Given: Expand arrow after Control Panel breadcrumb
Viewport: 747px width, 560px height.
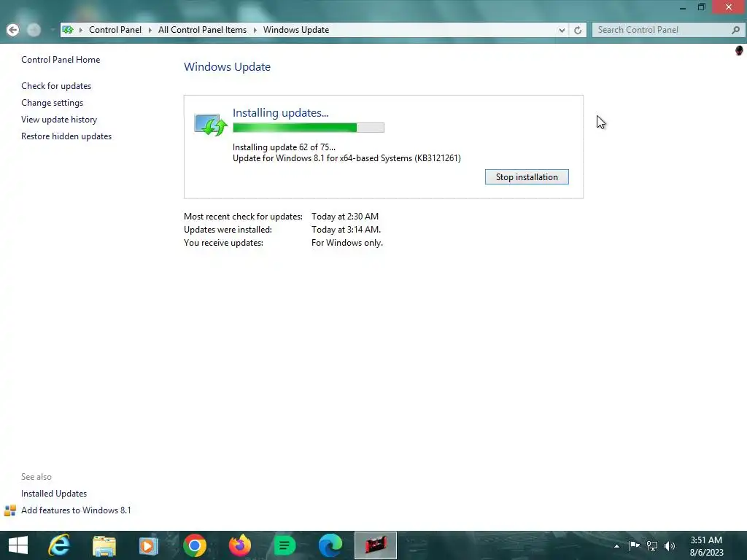Looking at the screenshot, I should point(150,30).
